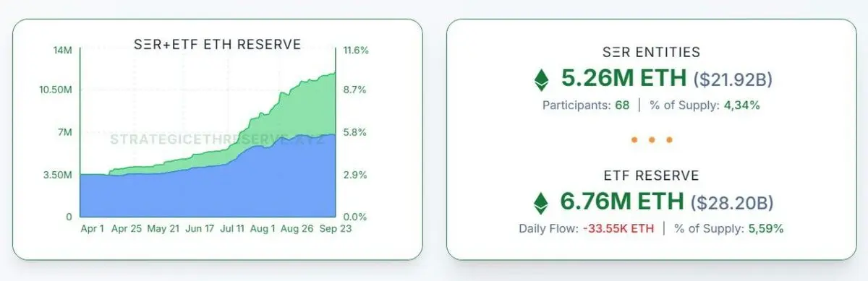Image resolution: width=868 pixels, height=281 pixels.
Task: Click the right orange separator dot
Action: (669, 139)
